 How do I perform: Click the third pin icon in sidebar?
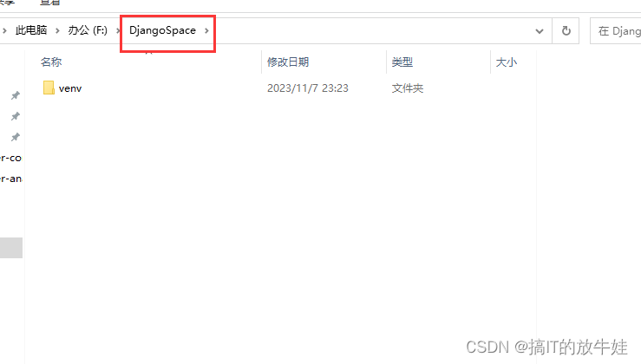pos(16,137)
